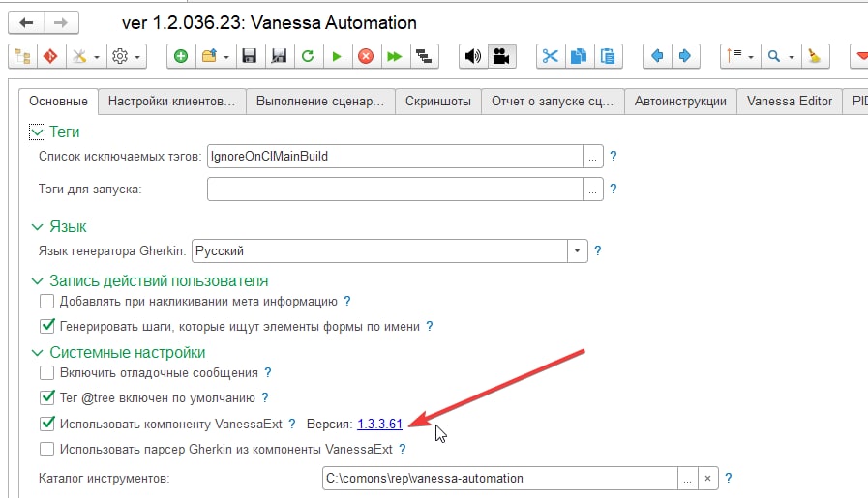868x498 pixels.
Task: Click the green reload icon
Action: 308,56
